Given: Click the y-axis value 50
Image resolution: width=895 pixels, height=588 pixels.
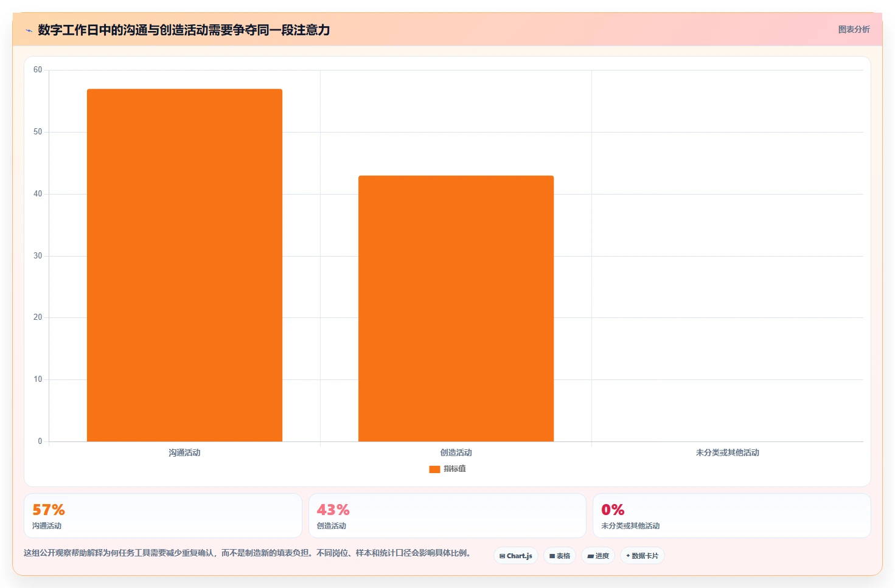Looking at the screenshot, I should click(38, 132).
